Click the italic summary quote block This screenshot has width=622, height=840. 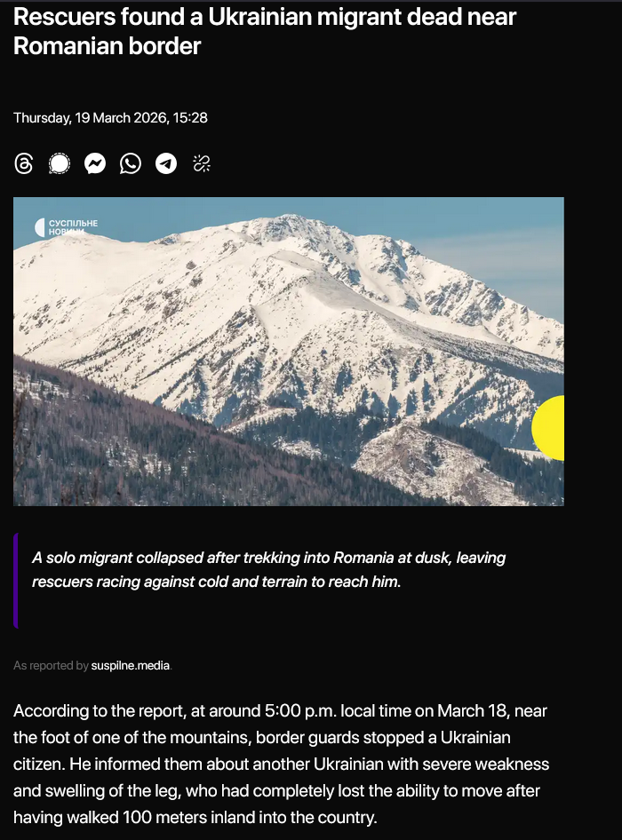click(268, 569)
